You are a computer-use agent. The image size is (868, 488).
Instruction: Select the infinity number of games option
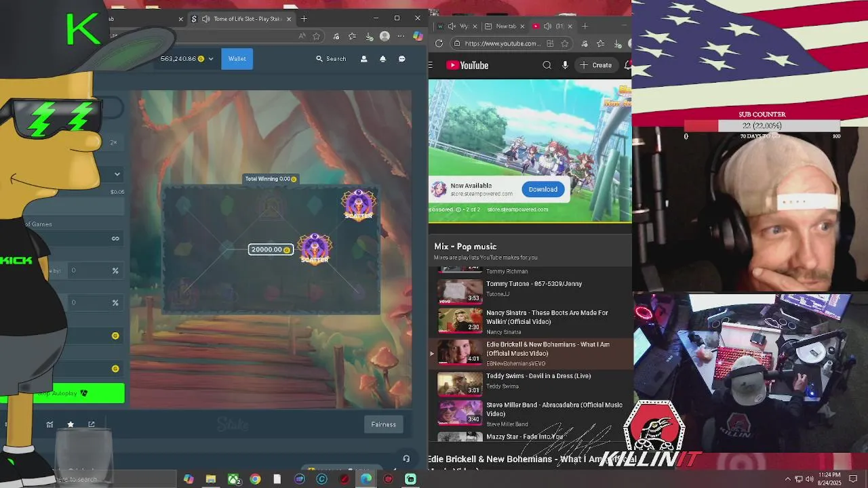coord(115,238)
